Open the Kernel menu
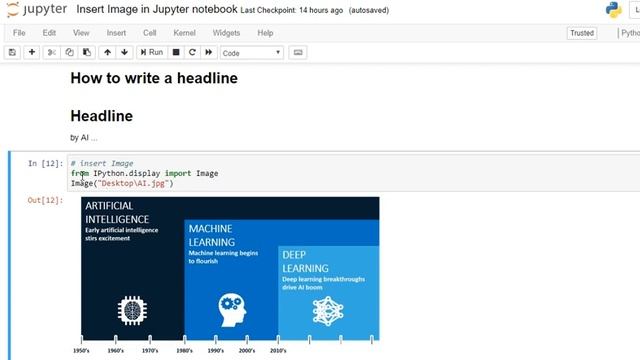The height and width of the screenshot is (360, 640). coord(184,33)
